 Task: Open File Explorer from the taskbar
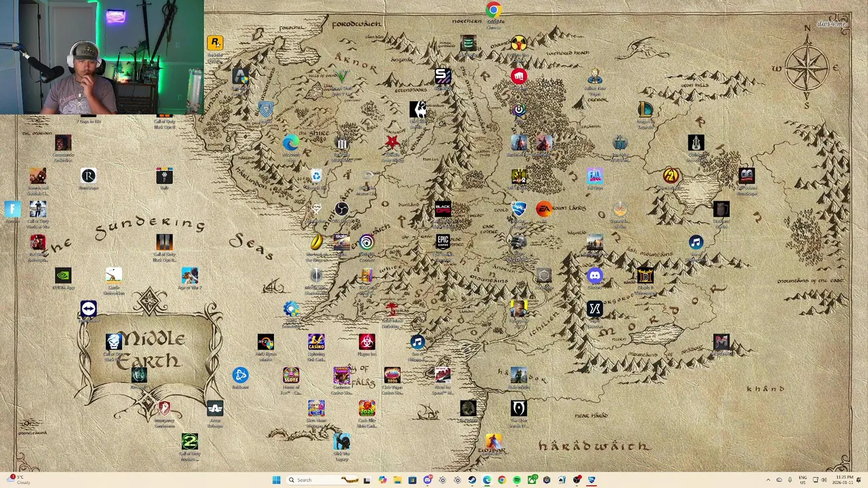coord(397,480)
